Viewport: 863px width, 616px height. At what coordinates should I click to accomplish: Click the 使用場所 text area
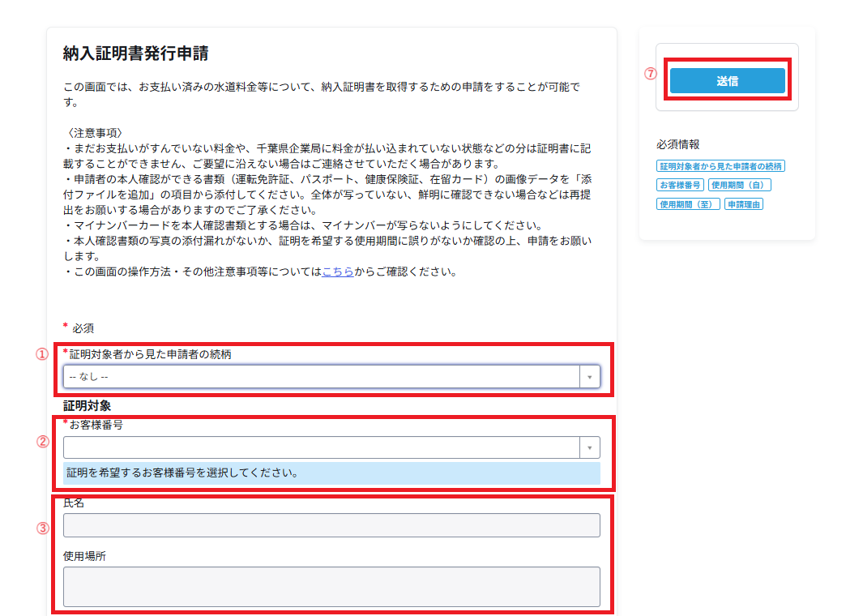point(331,586)
